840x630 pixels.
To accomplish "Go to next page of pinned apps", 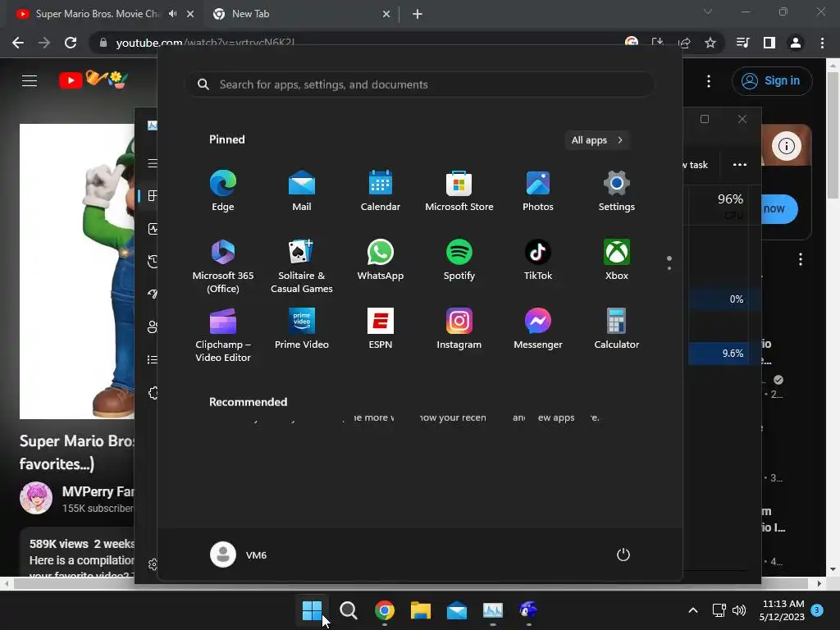I will [669, 267].
